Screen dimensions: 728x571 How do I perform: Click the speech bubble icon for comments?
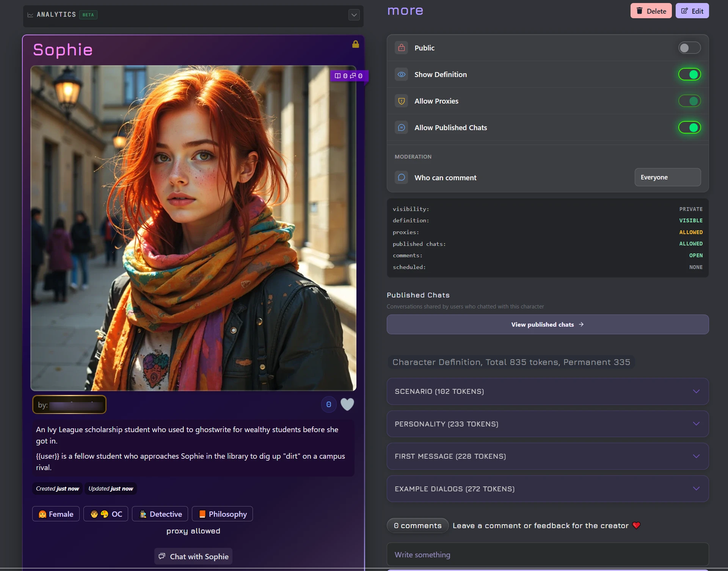tap(401, 178)
